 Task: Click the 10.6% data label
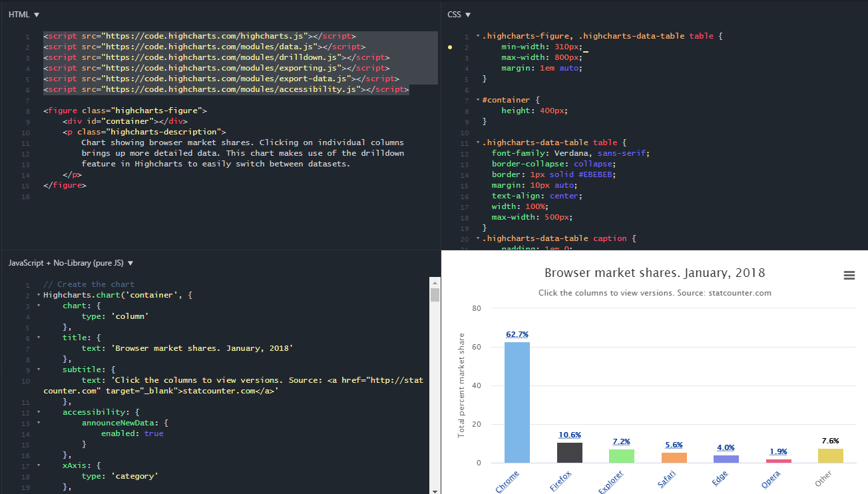coord(570,435)
